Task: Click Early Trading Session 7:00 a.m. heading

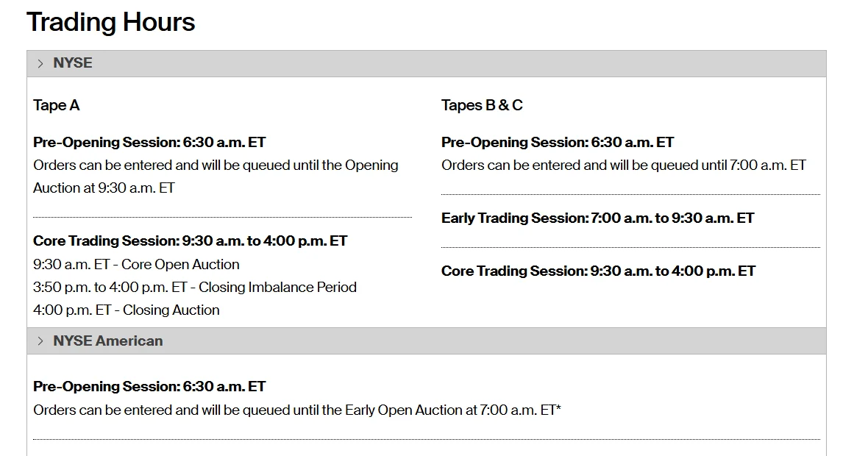Action: click(x=597, y=218)
